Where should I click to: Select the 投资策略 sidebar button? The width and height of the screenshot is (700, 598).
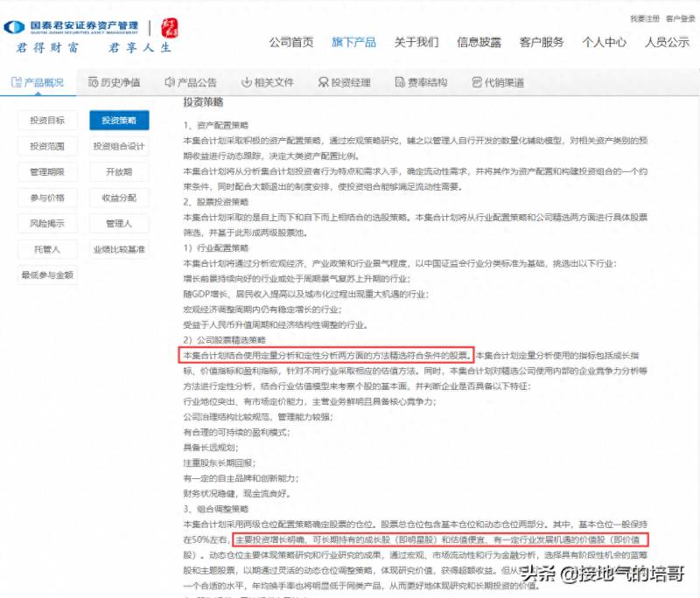pyautogui.click(x=119, y=121)
